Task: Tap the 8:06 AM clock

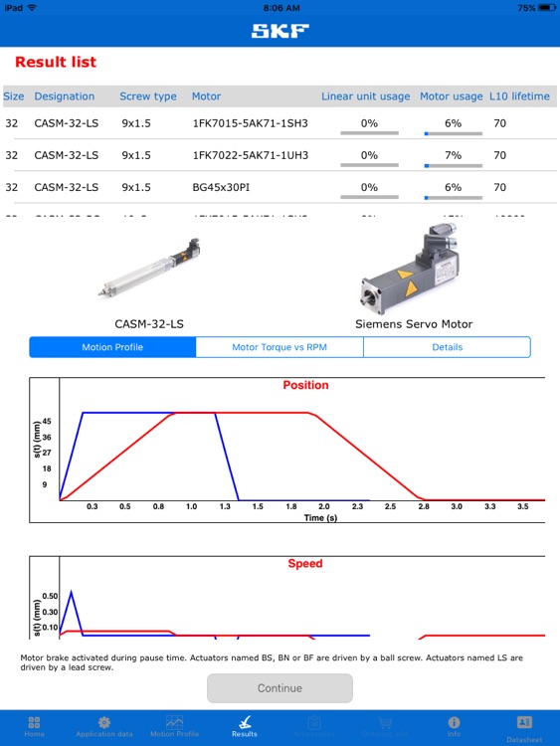Action: tap(281, 8)
